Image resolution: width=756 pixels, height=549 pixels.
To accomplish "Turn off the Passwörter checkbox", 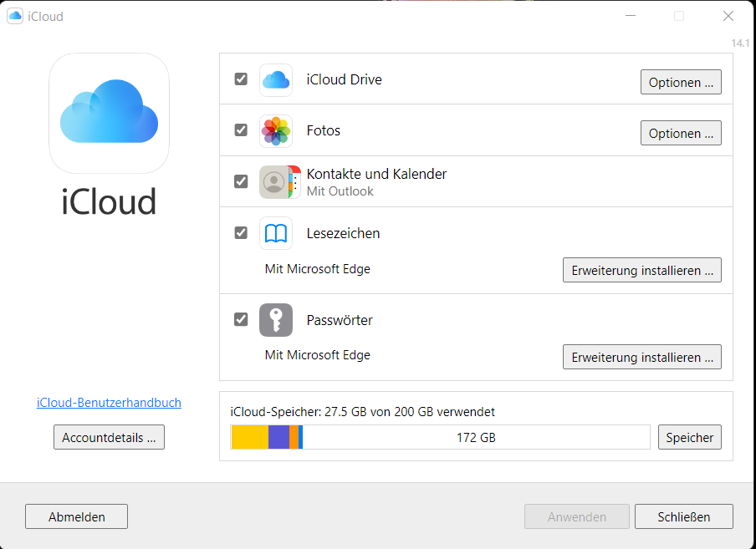I will tap(241, 319).
